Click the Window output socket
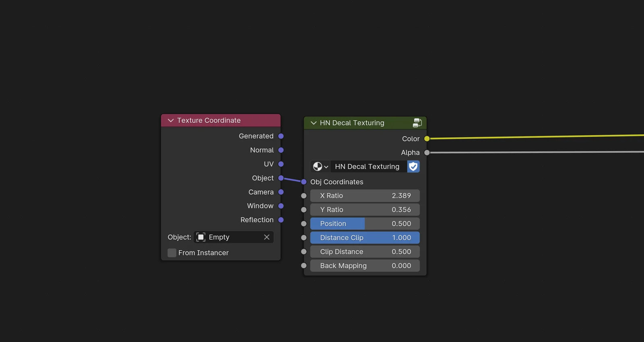 [x=281, y=206]
